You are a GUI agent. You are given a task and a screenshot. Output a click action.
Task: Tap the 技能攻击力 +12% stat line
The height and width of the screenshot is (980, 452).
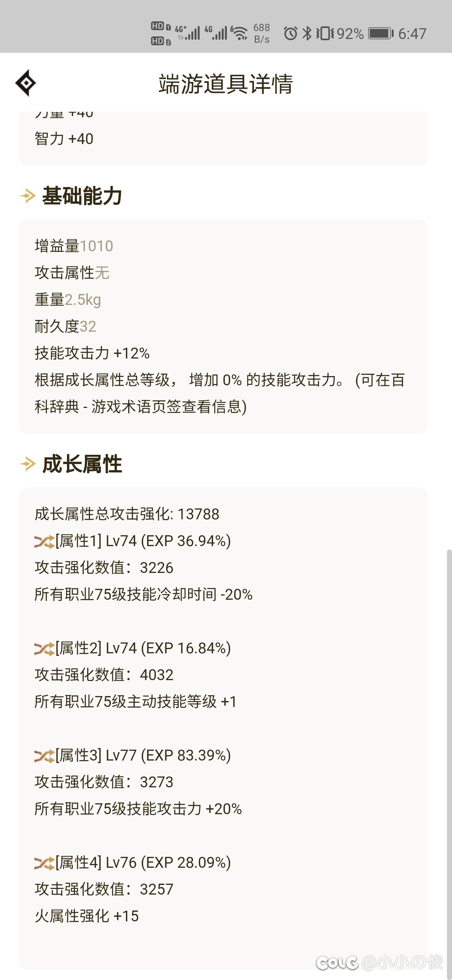[92, 353]
